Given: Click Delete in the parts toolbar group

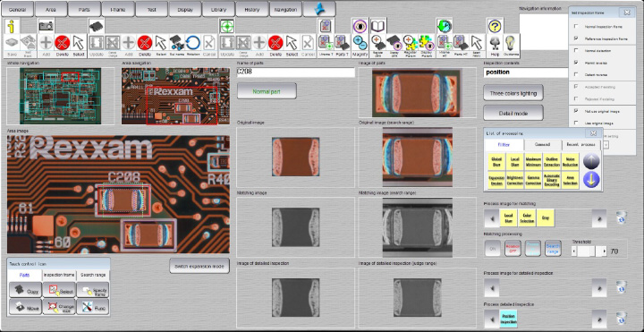Looking at the screenshot, I should [145, 46].
